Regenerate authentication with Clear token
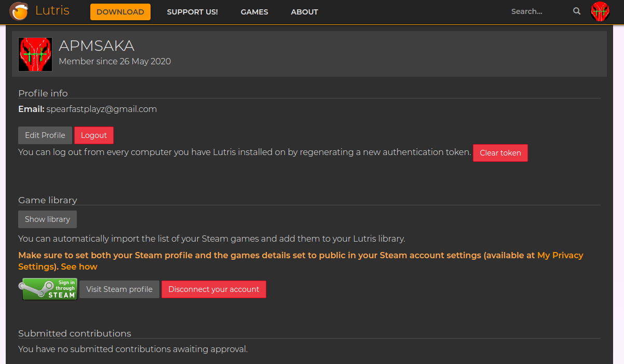Image resolution: width=624 pixels, height=364 pixels. click(x=500, y=153)
